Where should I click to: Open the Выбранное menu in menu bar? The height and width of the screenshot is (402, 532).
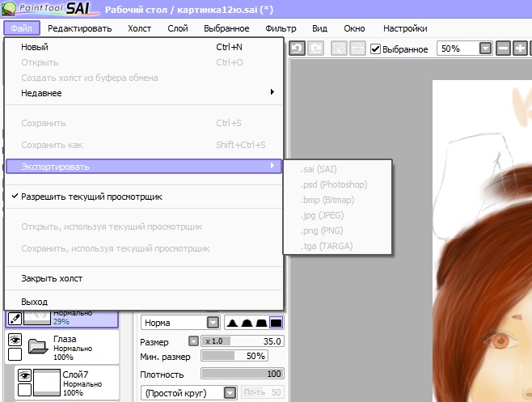tap(226, 28)
